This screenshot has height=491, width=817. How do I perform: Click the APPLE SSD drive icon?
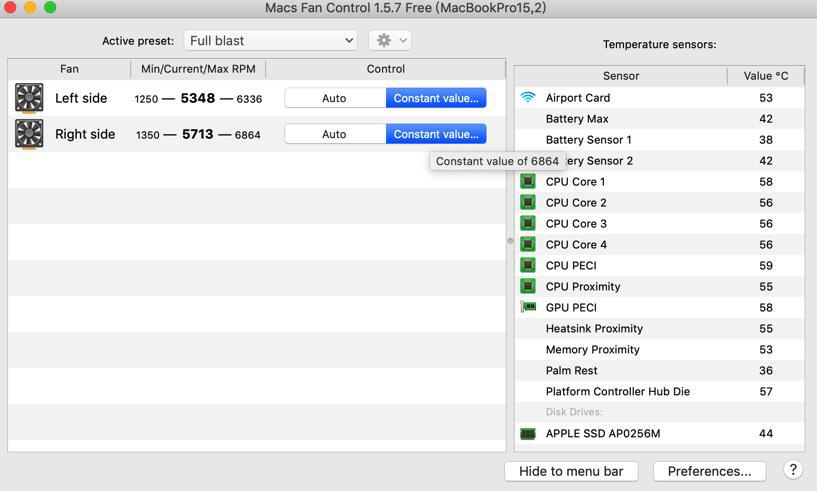[x=528, y=433]
